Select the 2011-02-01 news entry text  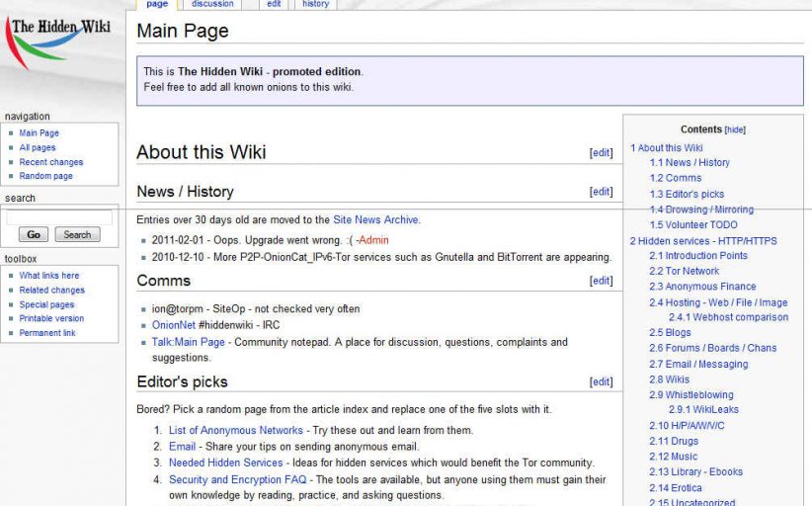pos(270,240)
